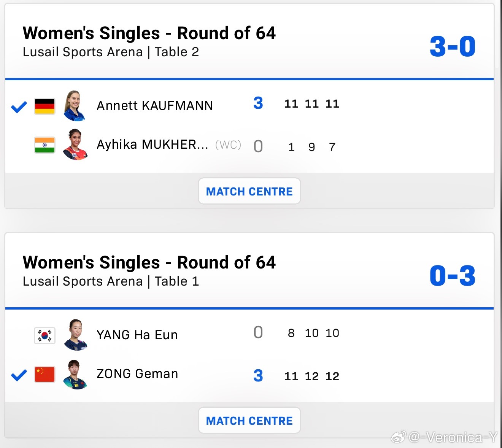This screenshot has height=448, width=502.
Task: Click Lusail Sports Arena Table 2 subtitle
Action: tap(111, 52)
